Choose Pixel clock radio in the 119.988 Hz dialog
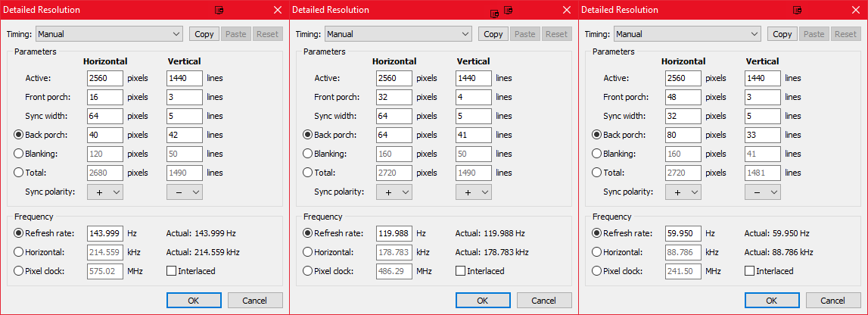This screenshot has width=868, height=315. [308, 271]
